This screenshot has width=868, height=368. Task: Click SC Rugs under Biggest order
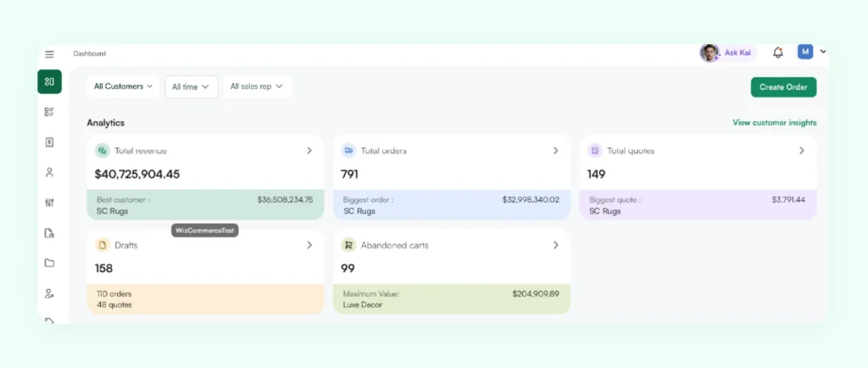coord(359,211)
